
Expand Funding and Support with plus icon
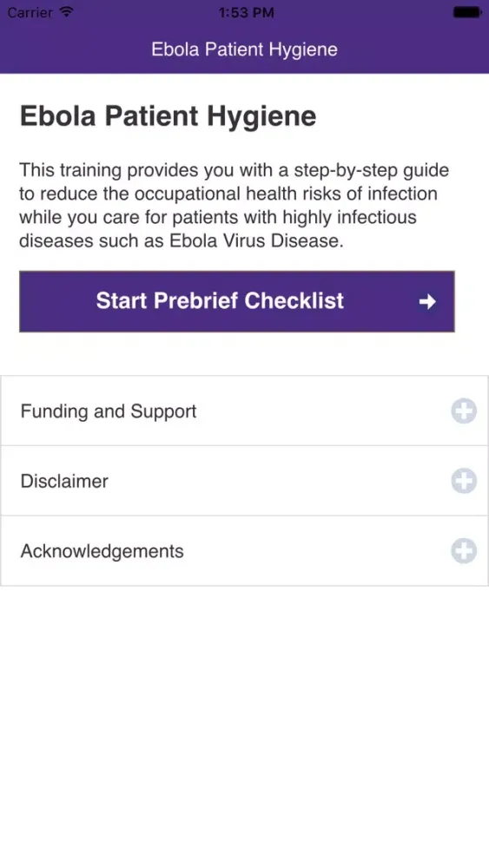(464, 411)
